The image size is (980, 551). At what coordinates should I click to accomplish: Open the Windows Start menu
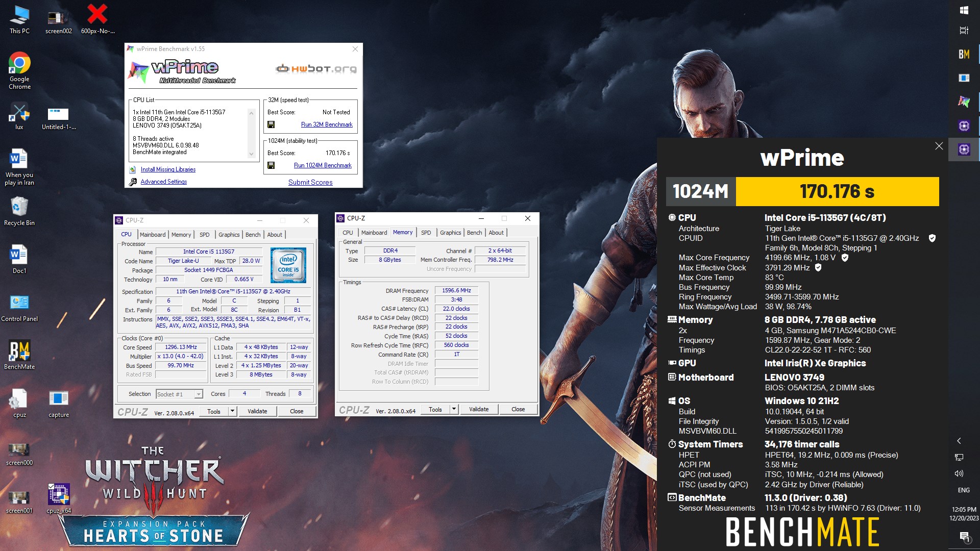964,10
